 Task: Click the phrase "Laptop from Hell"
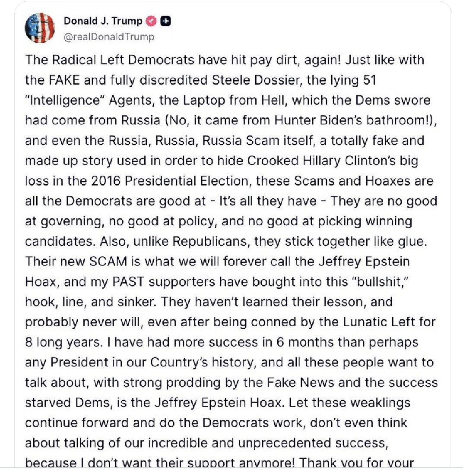(x=235, y=100)
